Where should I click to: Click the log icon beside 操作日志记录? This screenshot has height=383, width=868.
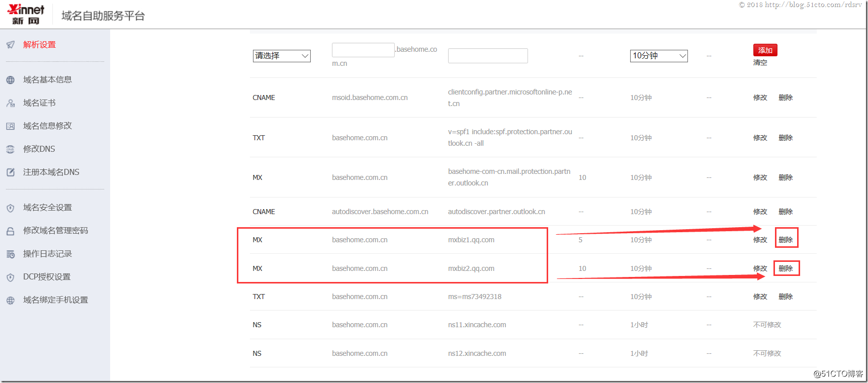tap(11, 254)
